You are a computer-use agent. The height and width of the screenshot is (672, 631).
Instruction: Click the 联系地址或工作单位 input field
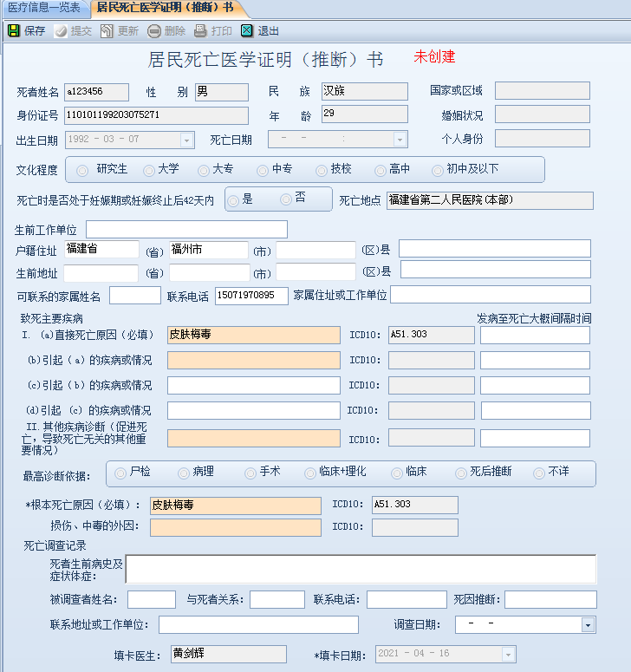258,624
